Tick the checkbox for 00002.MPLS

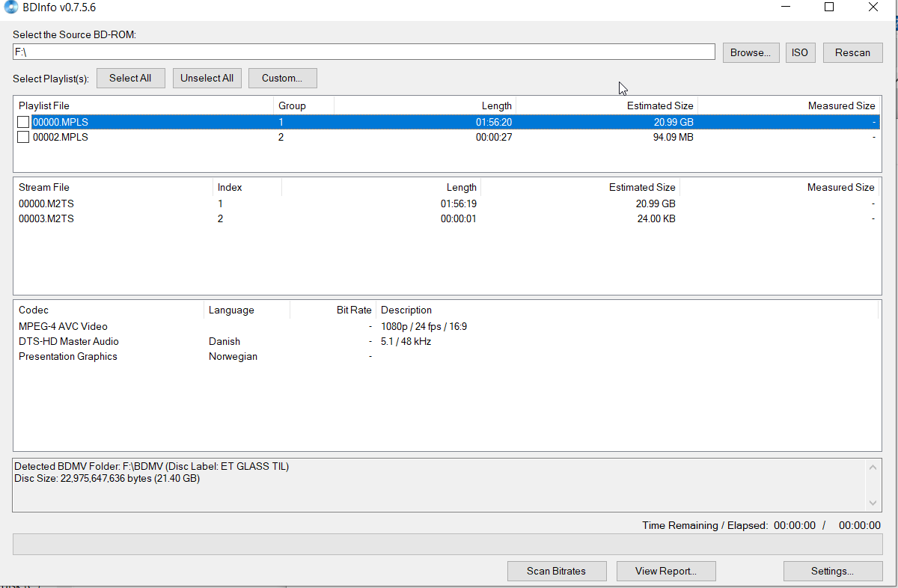point(24,137)
